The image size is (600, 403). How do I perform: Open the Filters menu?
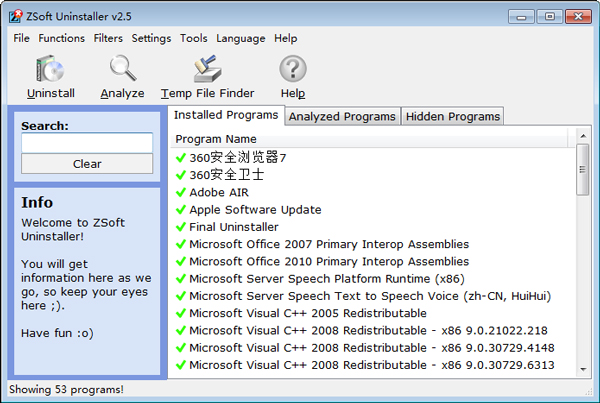108,38
